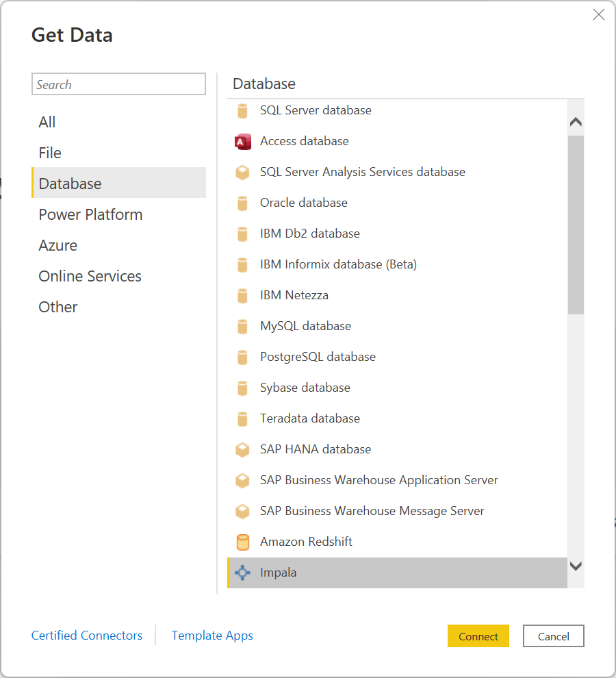The width and height of the screenshot is (616, 678).
Task: Click the Connect button
Action: pos(478,636)
